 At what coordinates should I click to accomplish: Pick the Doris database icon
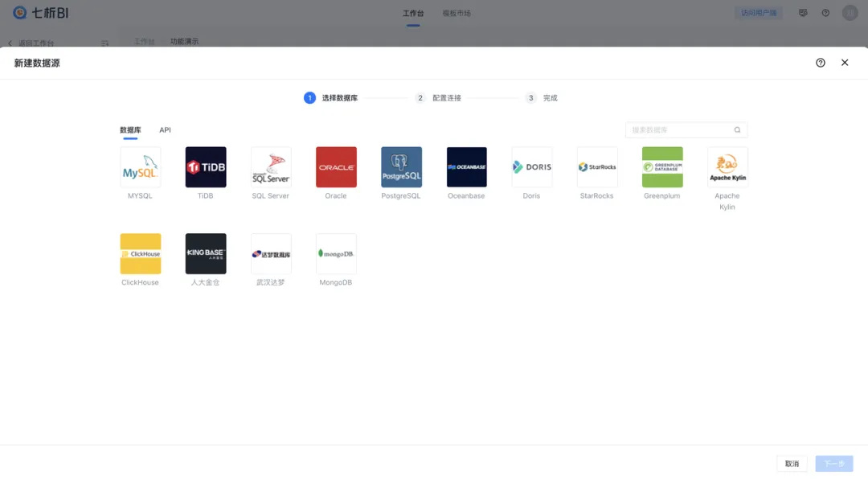point(532,167)
